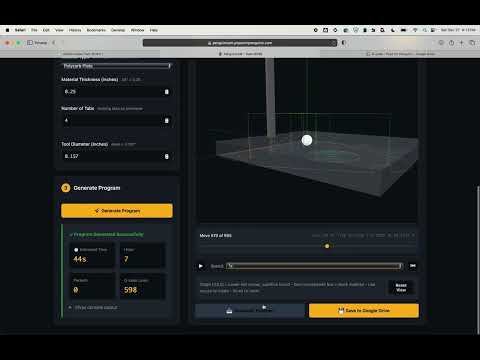Expand the Show G-code output disclosure
Image resolution: width=480 pixels, height=360 pixels.
click(93, 307)
